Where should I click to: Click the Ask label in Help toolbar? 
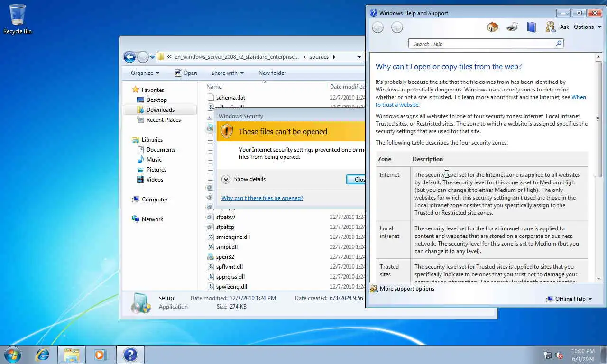[564, 27]
